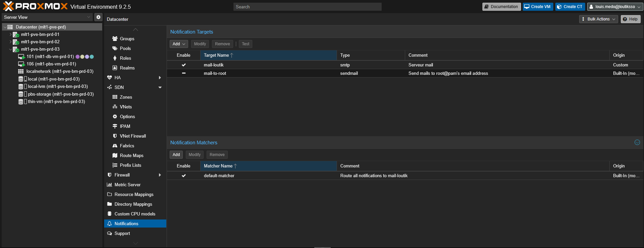Screen dimensions: 644x248
Task: Click the teal tag dot on VM 101
Action: pos(92,57)
